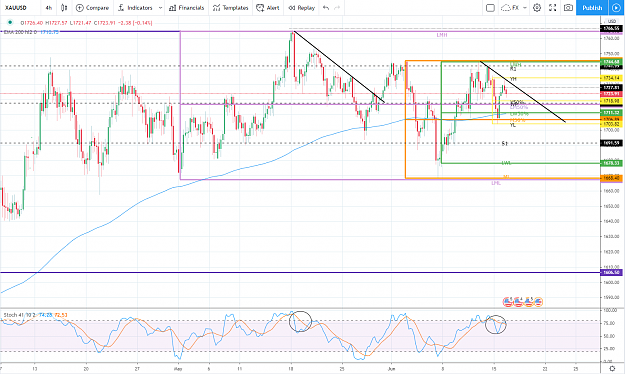Take a chart snapshot with camera icon
The image size is (625, 374).
(x=568, y=8)
